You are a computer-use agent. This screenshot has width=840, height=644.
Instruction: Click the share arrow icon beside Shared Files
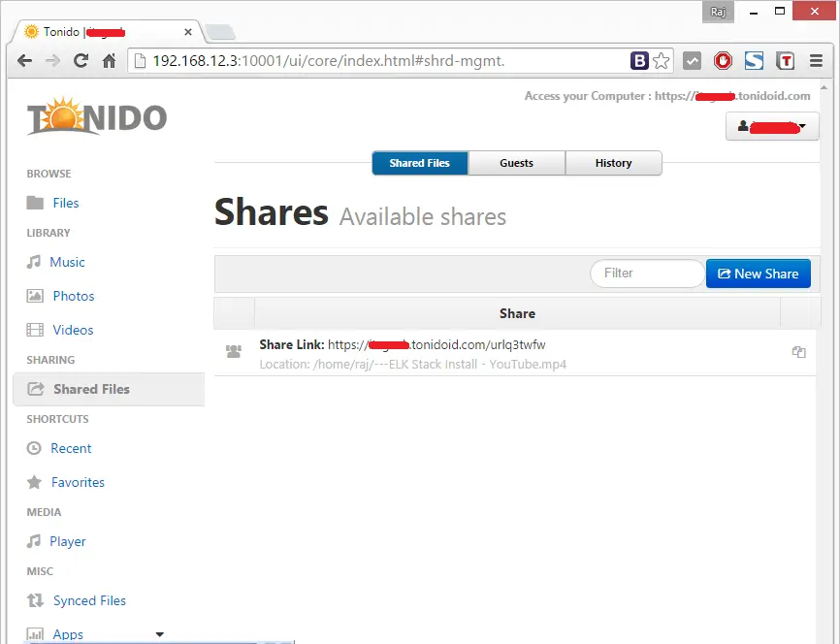(x=36, y=389)
